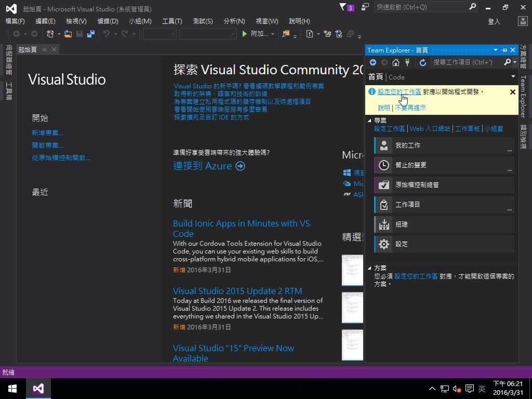Click the taskbar clock showing 下午 06:21
532x399 pixels.
pyautogui.click(x=508, y=388)
